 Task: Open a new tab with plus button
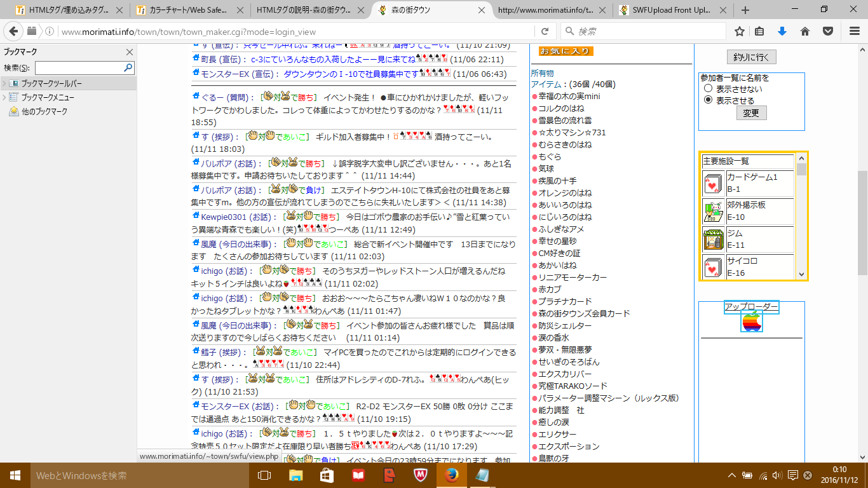[x=745, y=10]
